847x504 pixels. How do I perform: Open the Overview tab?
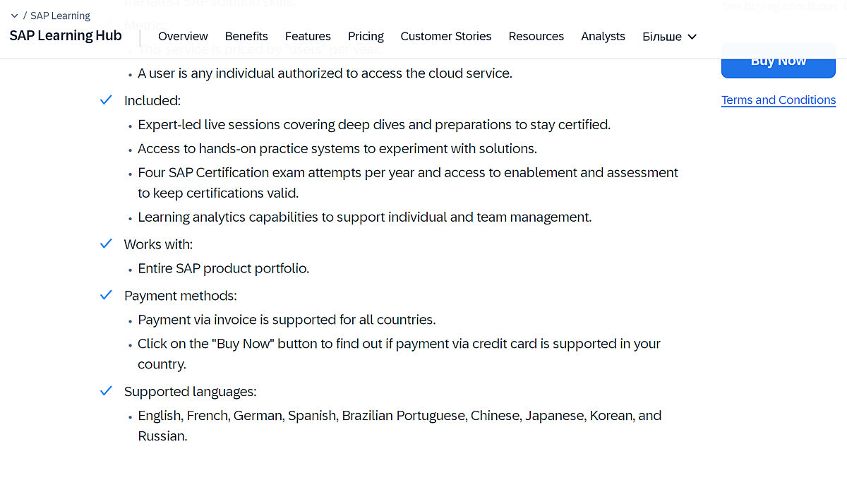pos(183,36)
